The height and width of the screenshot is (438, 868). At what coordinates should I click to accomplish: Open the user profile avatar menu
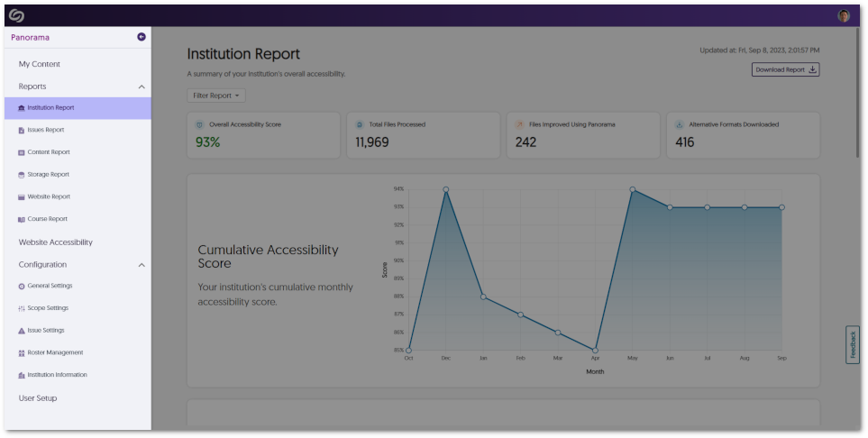(844, 15)
